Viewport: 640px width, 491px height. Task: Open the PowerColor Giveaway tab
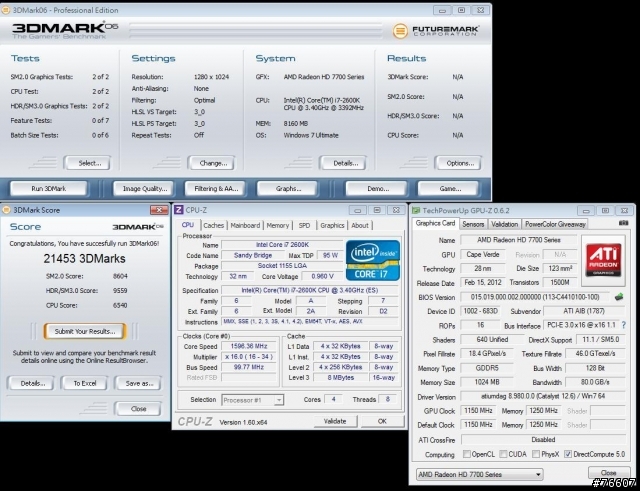[x=555, y=224]
